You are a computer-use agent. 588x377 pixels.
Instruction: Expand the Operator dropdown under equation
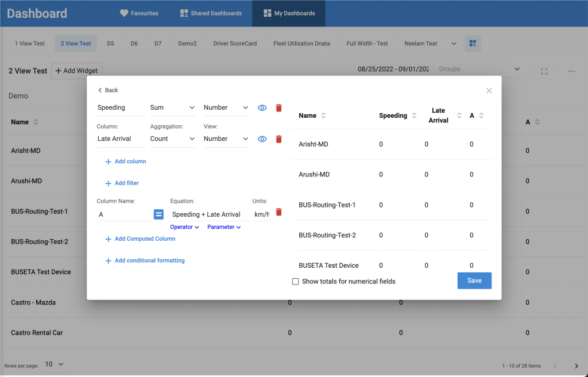[184, 227]
